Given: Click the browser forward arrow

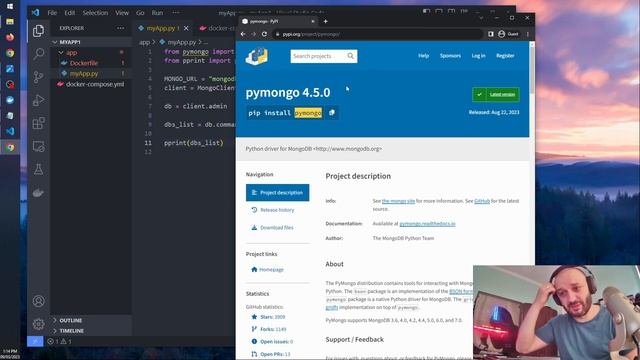Looking at the screenshot, I should [253, 34].
